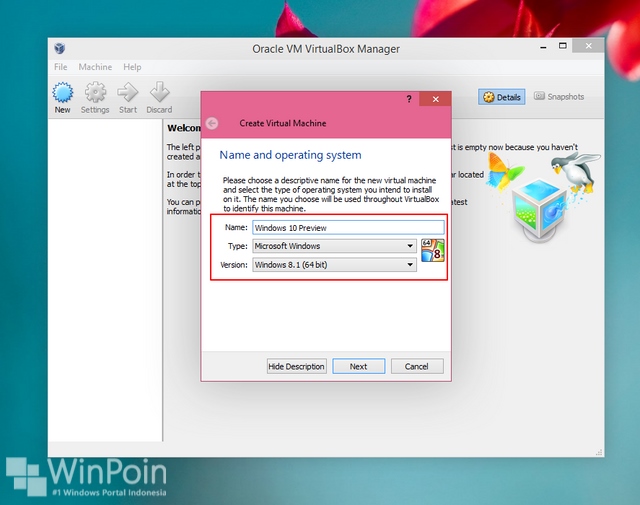Viewport: 640px width, 505px height.
Task: Open the File menu
Action: [60, 67]
